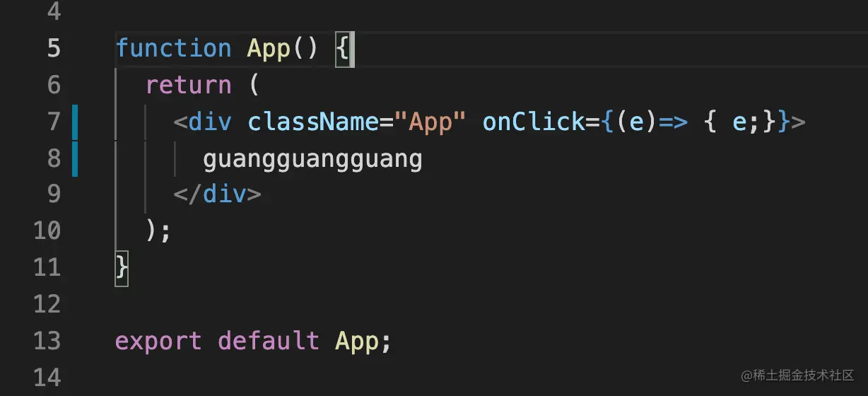
Task: Click line number 7 in gutter
Action: coord(54,122)
